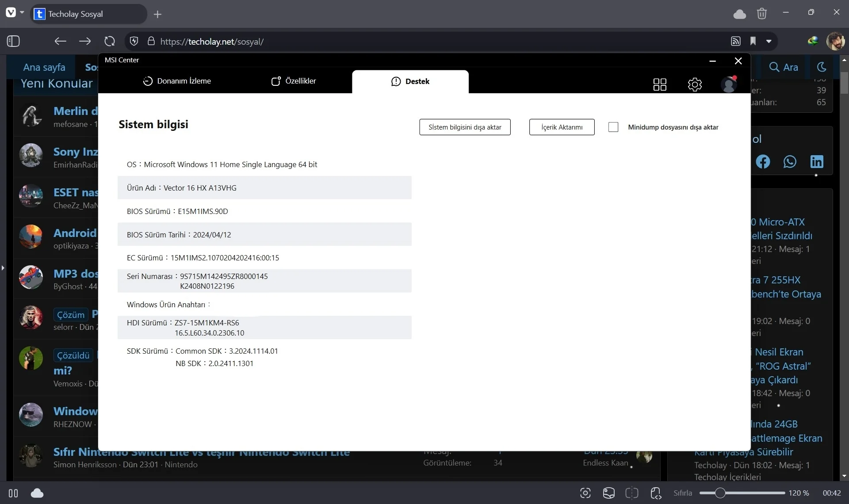
Task: Open browser profile avatar
Action: [x=835, y=41]
